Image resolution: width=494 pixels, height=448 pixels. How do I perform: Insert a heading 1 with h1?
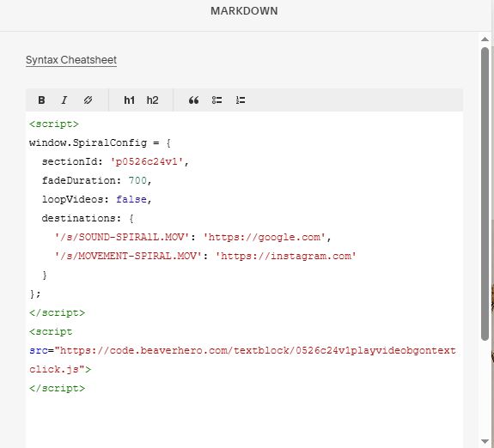point(129,100)
